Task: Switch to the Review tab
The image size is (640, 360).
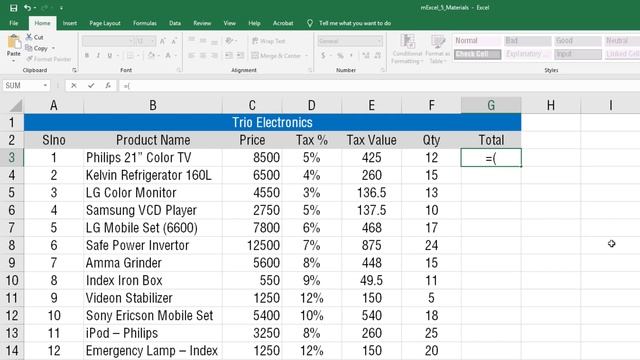Action: tap(202, 23)
